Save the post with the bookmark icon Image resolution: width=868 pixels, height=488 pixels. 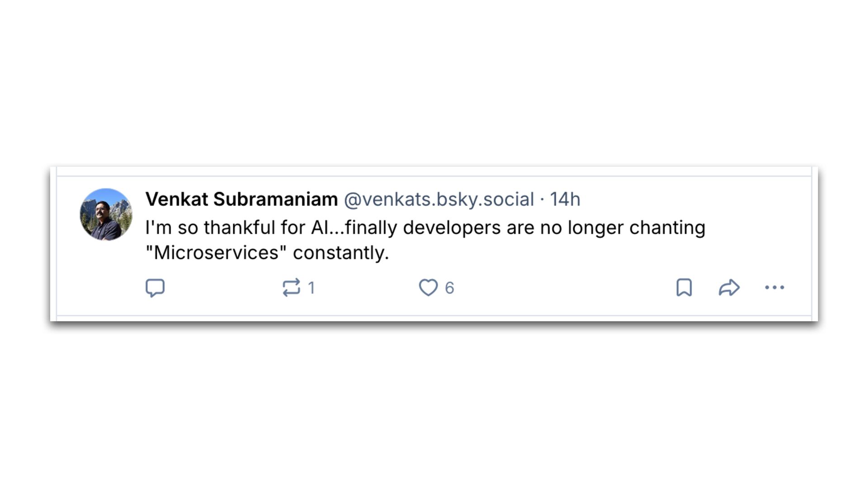[x=684, y=288]
